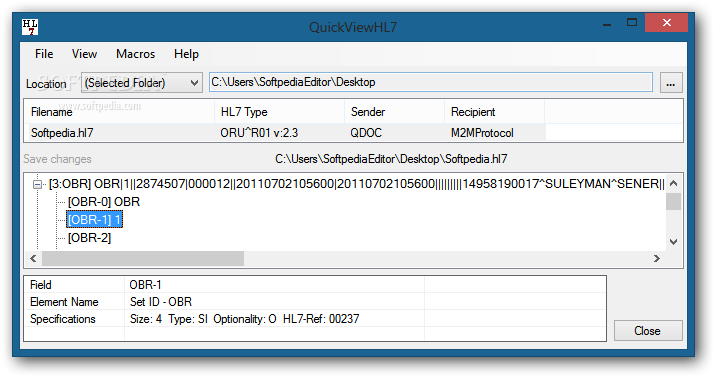Collapse the [3:OBR] tree node
Image resolution: width=715 pixels, height=377 pixels.
coord(38,185)
